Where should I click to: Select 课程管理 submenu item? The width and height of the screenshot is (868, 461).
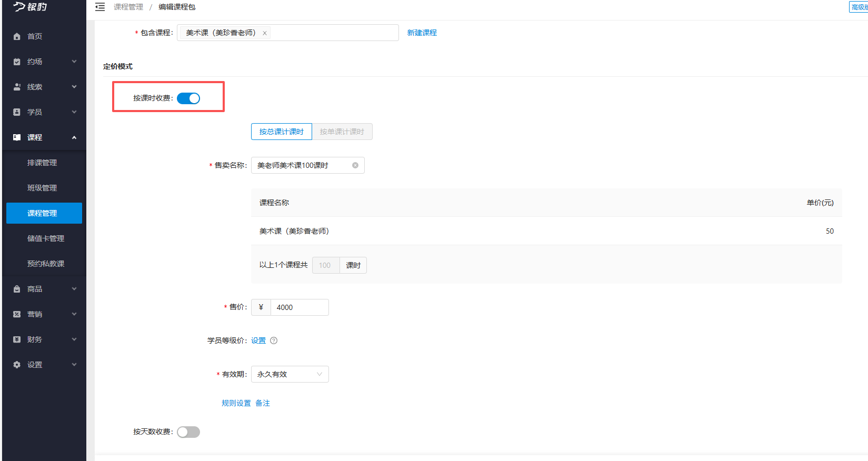click(44, 213)
